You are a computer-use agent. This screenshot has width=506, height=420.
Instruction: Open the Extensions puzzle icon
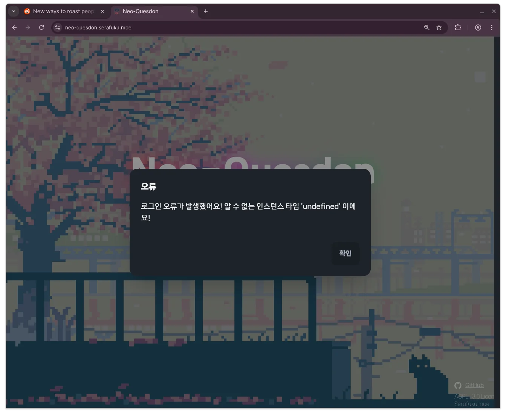click(458, 27)
